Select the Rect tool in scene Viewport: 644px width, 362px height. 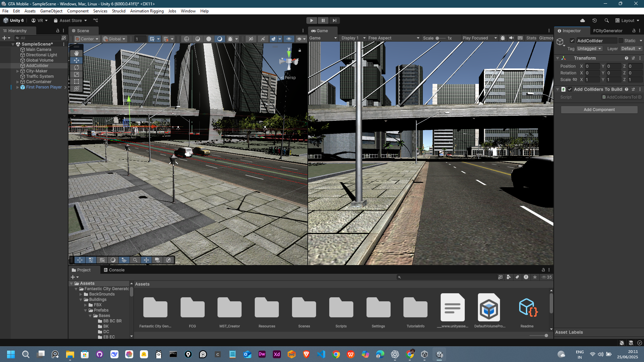coord(77,82)
